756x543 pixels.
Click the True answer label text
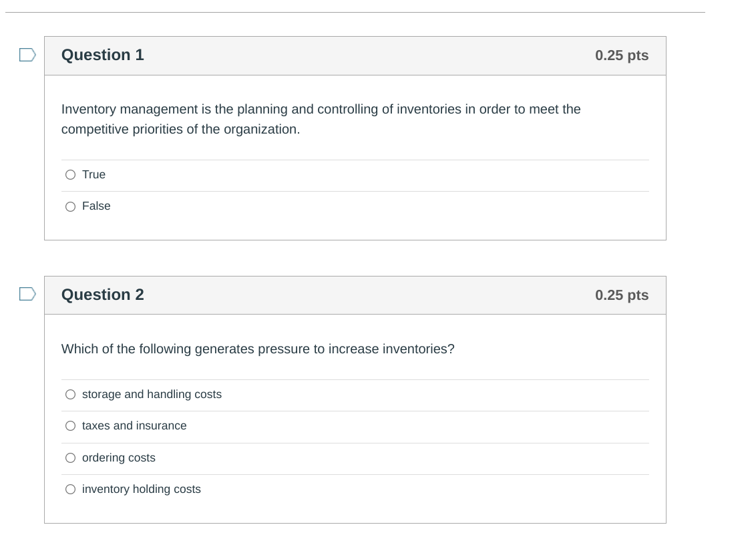coord(93,174)
